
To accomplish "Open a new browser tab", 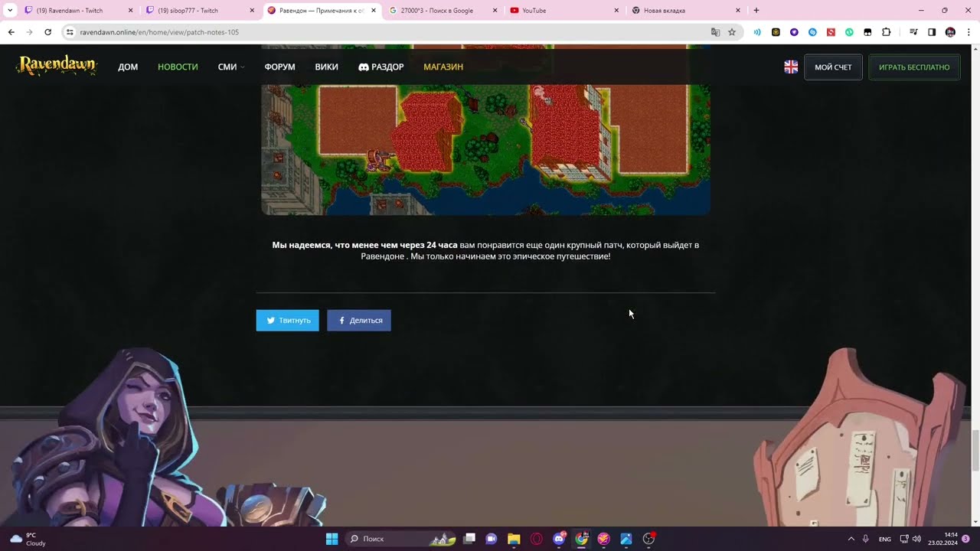I will tap(756, 11).
